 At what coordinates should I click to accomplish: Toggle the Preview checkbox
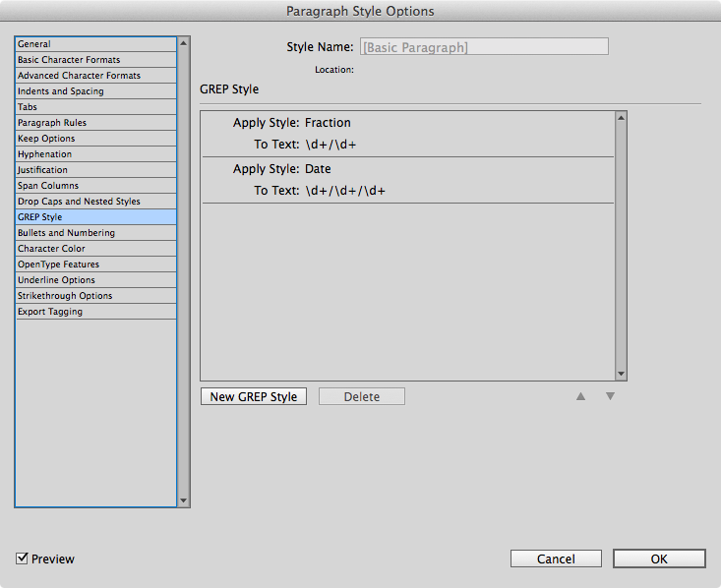point(22,559)
